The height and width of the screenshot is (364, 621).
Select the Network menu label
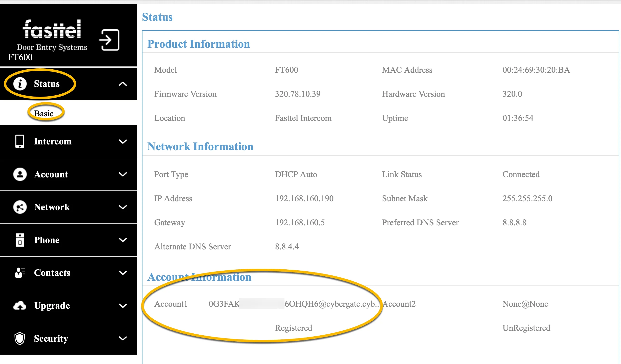click(x=52, y=207)
